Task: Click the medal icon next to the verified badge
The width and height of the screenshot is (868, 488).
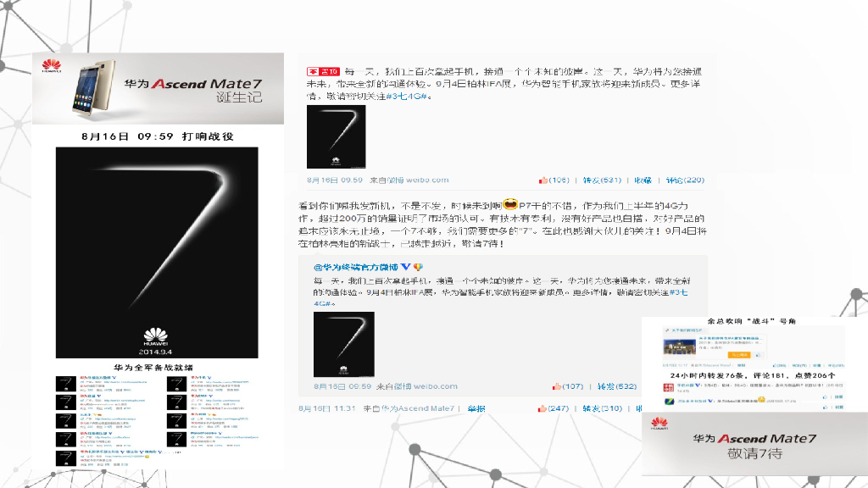Action: pos(418,267)
